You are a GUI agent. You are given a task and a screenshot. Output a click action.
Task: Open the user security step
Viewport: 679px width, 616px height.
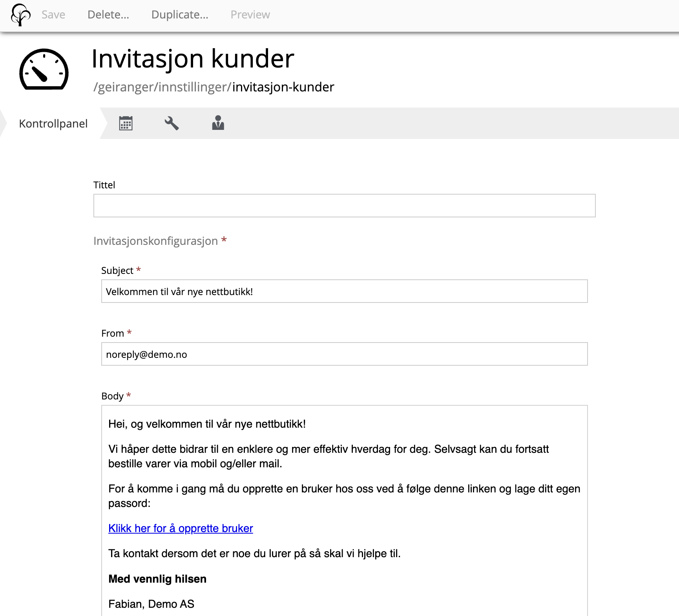tap(218, 123)
